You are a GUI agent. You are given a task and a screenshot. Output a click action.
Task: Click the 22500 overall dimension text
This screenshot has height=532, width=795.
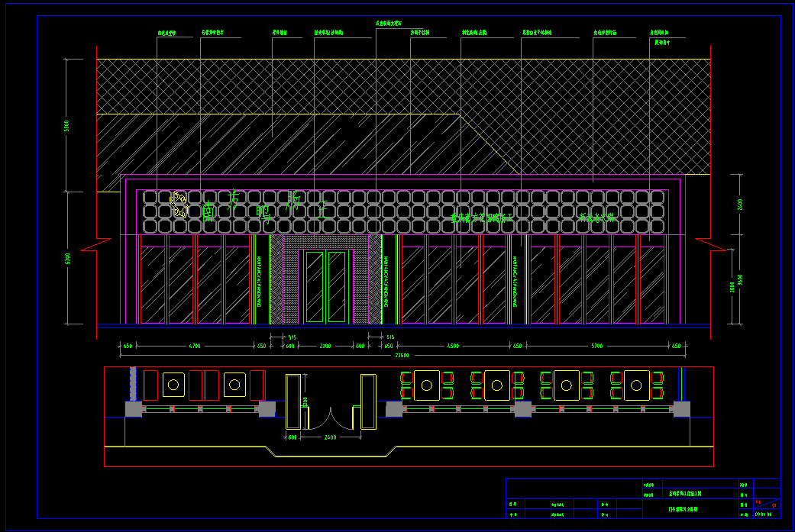coord(401,356)
